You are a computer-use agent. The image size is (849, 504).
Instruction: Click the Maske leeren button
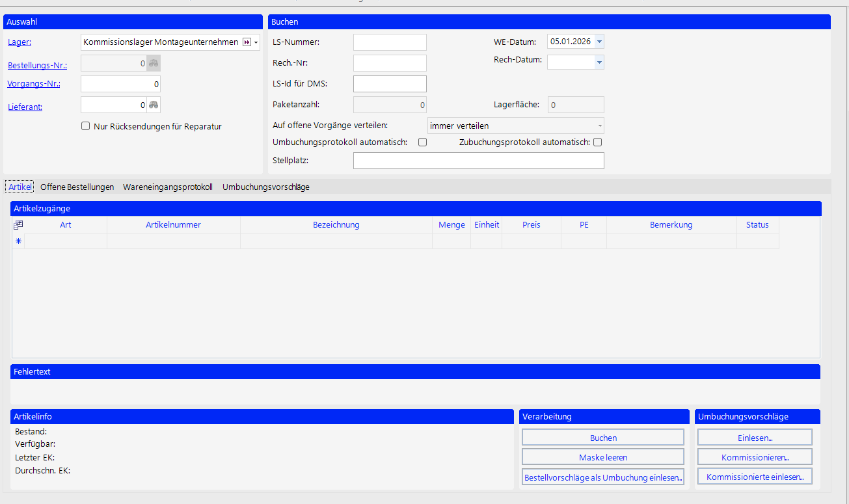[x=603, y=457]
